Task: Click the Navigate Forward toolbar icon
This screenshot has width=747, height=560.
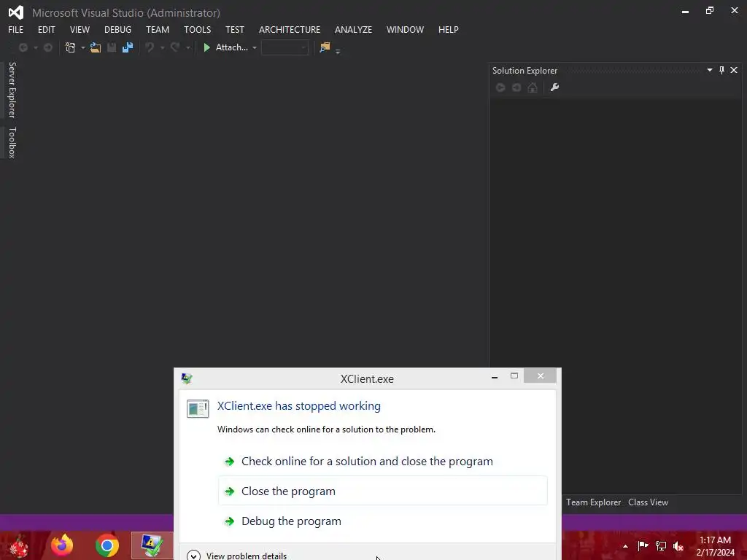Action: click(x=47, y=47)
